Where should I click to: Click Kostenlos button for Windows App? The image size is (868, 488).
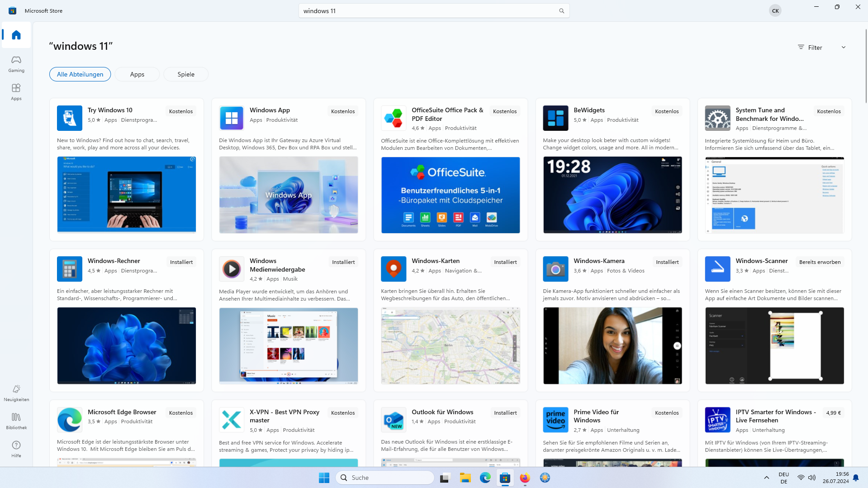tap(343, 111)
